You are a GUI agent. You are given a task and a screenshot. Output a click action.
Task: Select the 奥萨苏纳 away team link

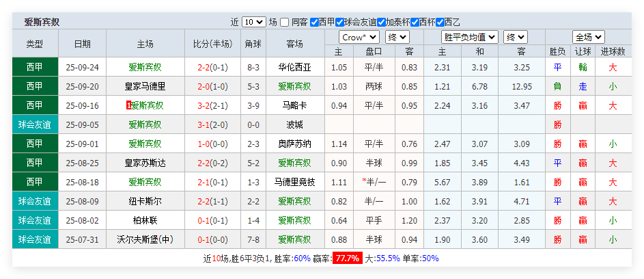click(294, 144)
